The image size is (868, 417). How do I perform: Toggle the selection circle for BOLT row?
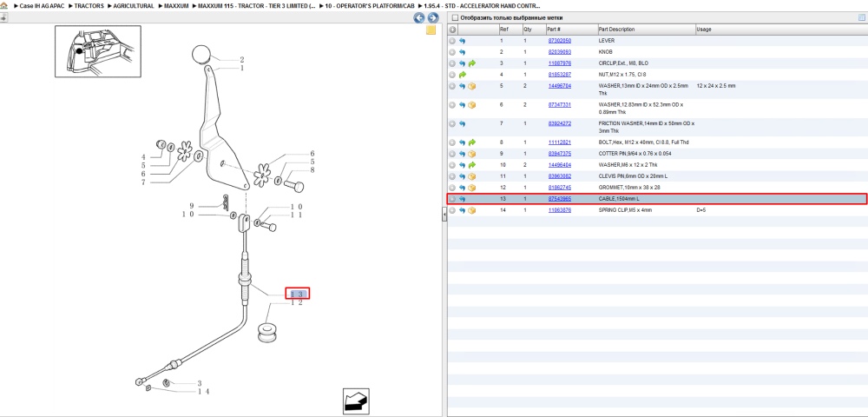pyautogui.click(x=452, y=142)
